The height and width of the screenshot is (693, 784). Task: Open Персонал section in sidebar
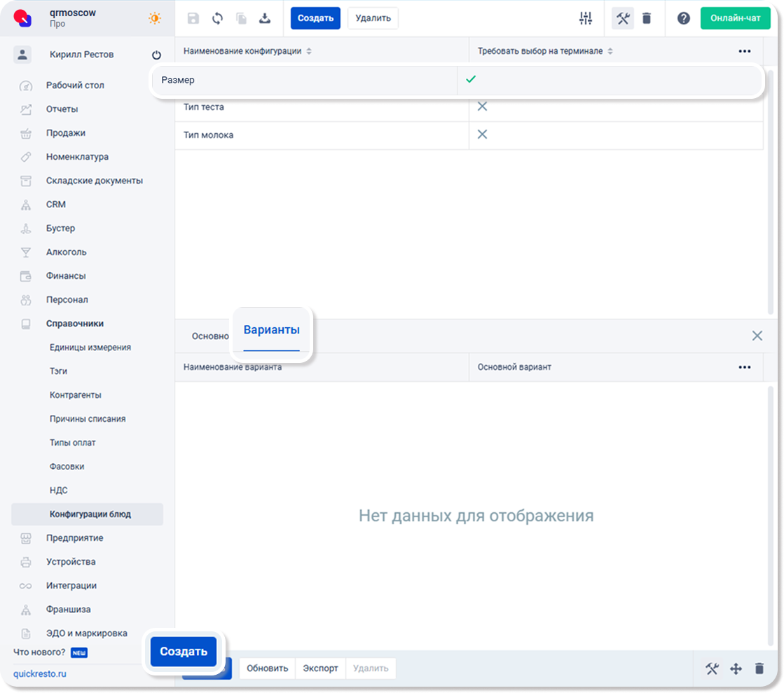[x=67, y=299]
